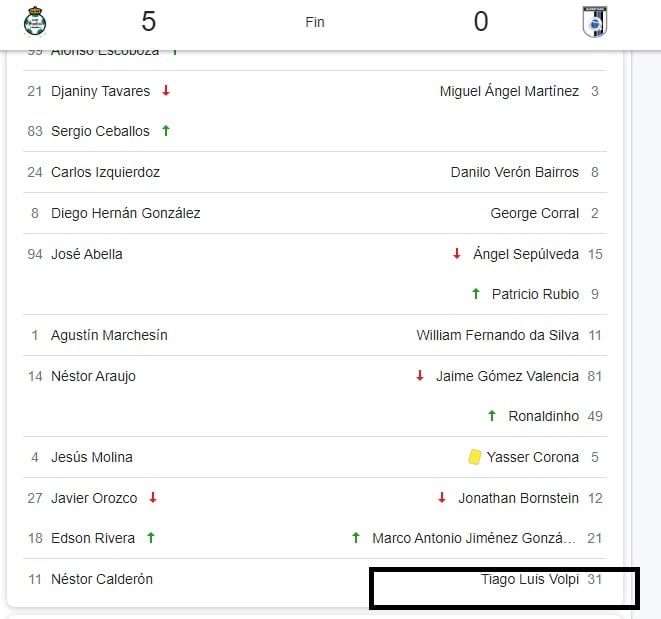Click the Querétaro team crest
Image resolution: width=661 pixels, height=619 pixels.
coord(595,22)
